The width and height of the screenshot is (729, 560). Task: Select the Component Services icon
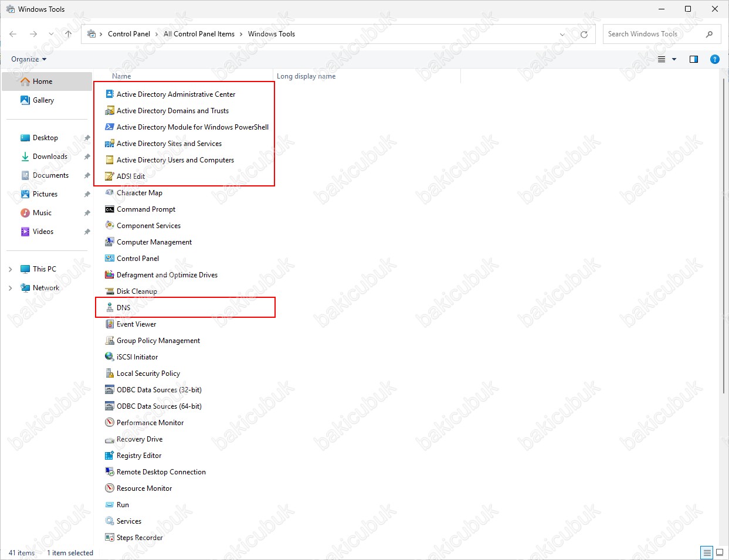[x=110, y=225]
